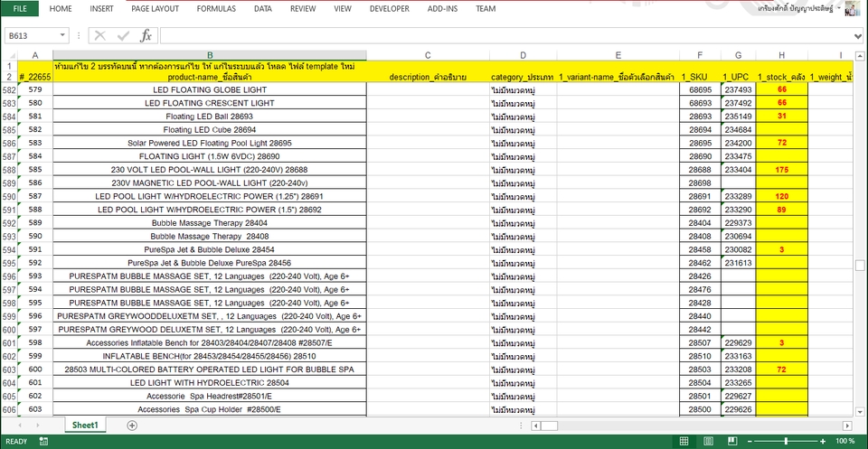The image size is (868, 449).
Task: Switch to Normal view icon
Action: click(684, 441)
